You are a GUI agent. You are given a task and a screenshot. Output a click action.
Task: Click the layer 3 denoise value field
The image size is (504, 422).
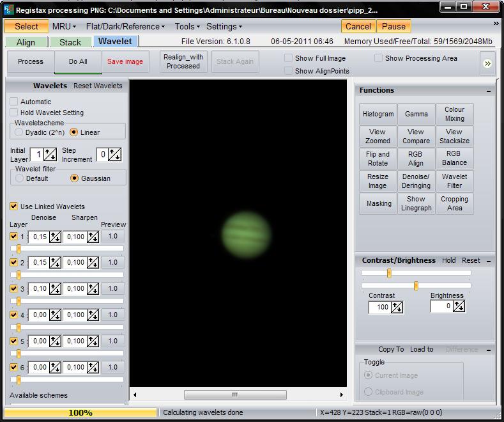39,289
